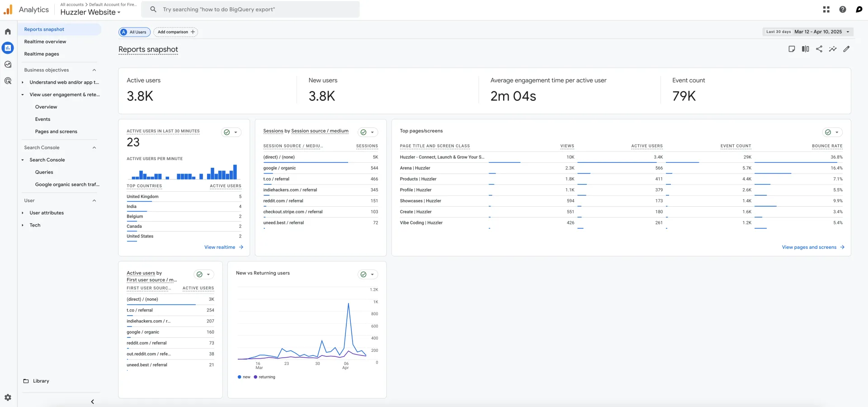This screenshot has height=407, width=868.
Task: Click the Event count metric card
Action: tap(756, 91)
